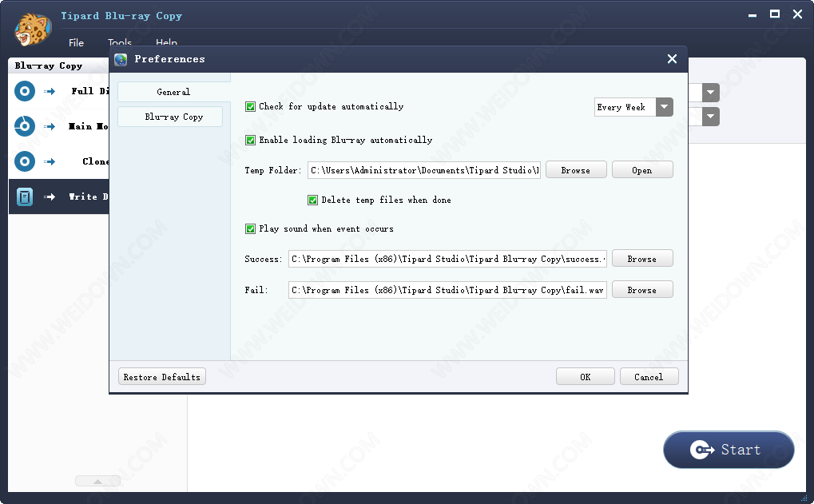Click the Fail sound path field
814x504 pixels.
pos(447,290)
